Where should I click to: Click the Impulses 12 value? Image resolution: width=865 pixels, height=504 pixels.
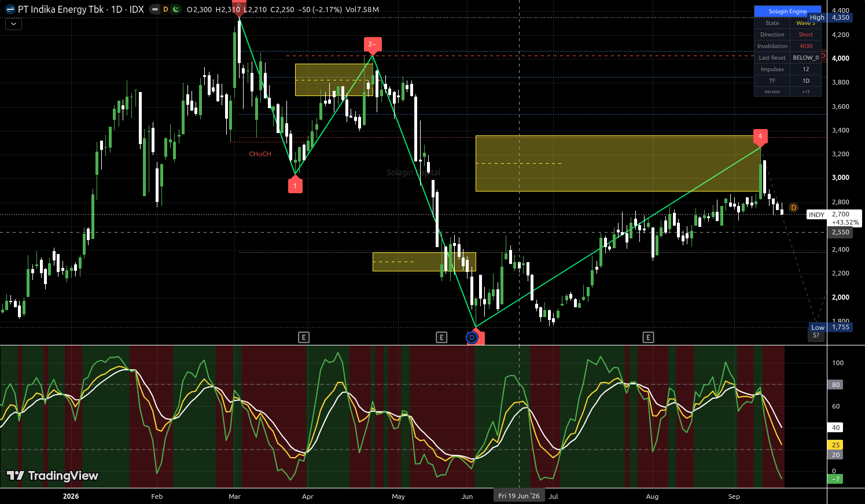click(x=806, y=69)
